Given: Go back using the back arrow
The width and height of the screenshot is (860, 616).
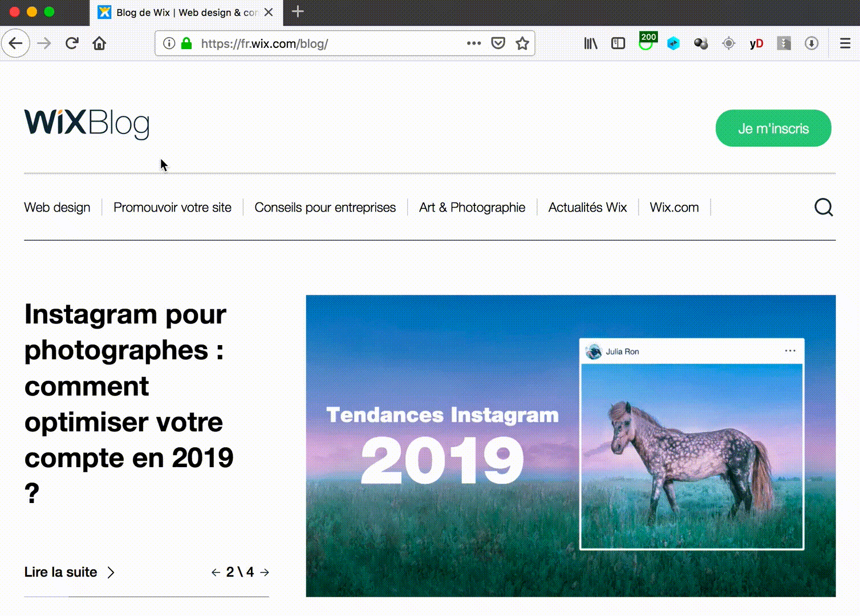Looking at the screenshot, I should click(x=15, y=43).
